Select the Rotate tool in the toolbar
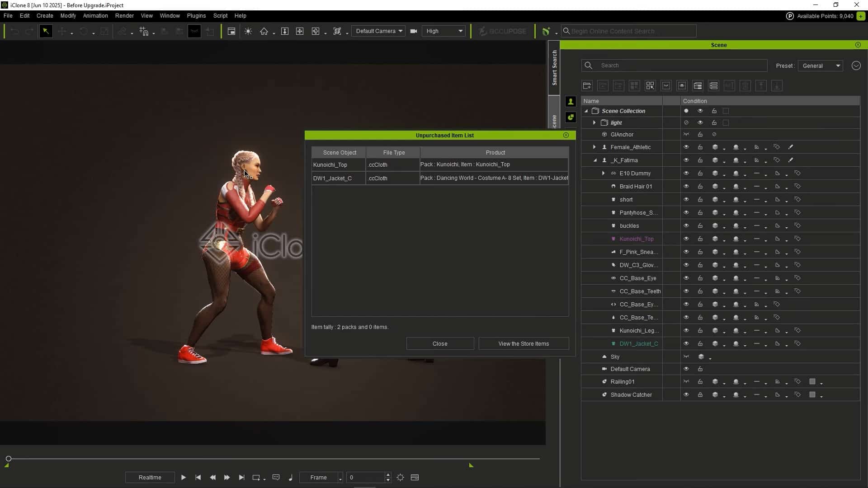This screenshot has width=868, height=488. click(84, 31)
